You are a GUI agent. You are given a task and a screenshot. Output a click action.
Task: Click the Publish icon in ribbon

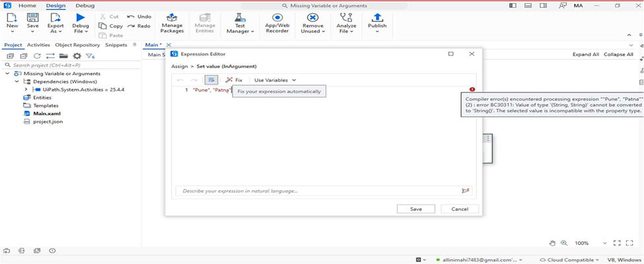377,22
